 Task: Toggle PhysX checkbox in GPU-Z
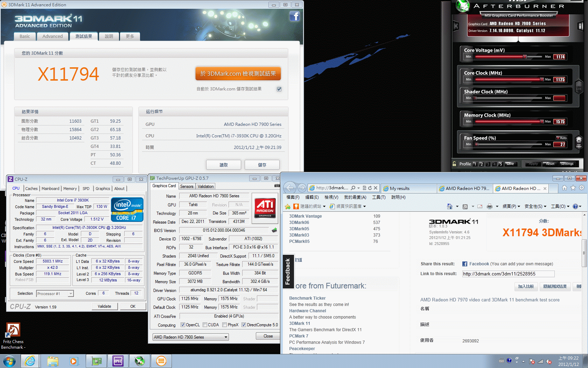click(x=225, y=325)
